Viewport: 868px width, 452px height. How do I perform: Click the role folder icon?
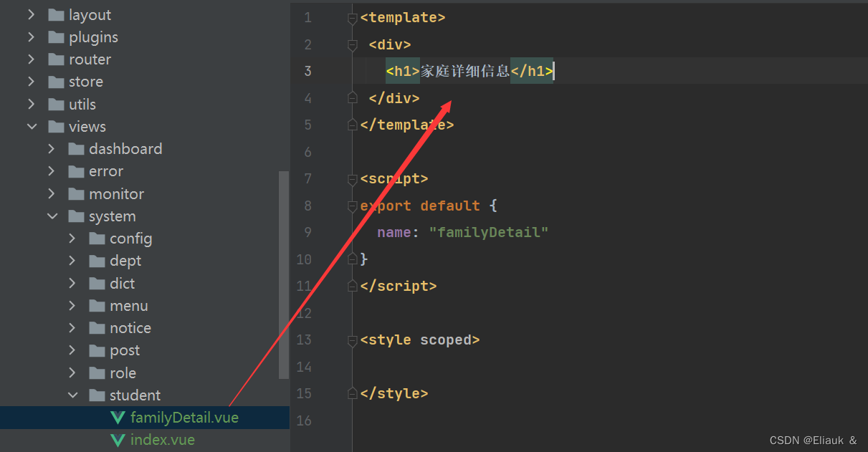click(x=97, y=373)
